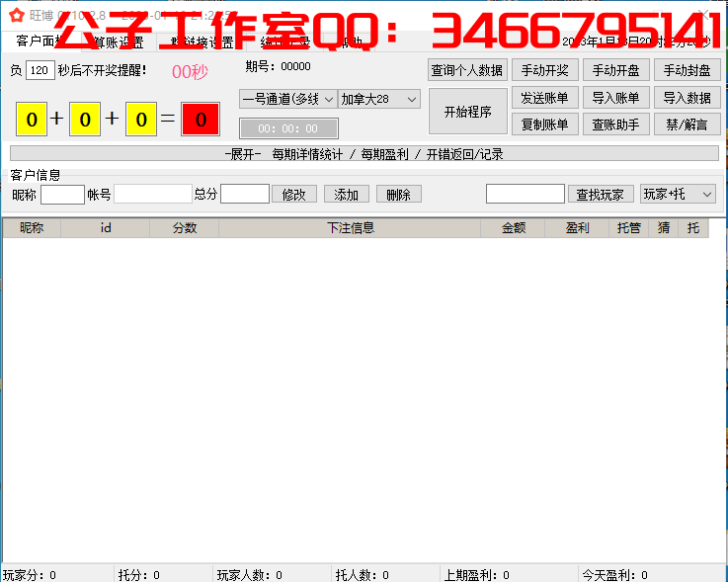This screenshot has height=582, width=728.
Task: Focus the player search input box
Action: pyautogui.click(x=526, y=194)
